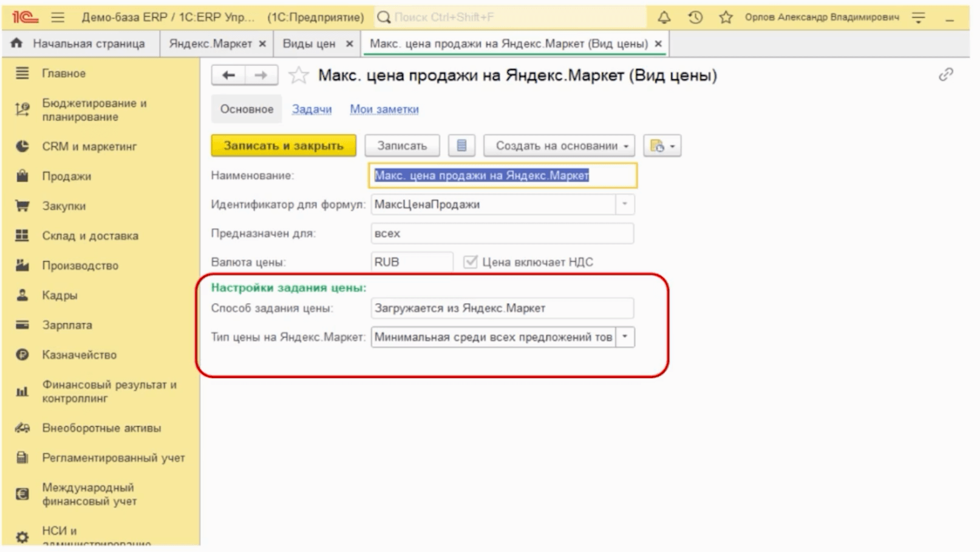The image size is (980, 552).
Task: Close the Макс. цена продажи tab
Action: (x=658, y=44)
